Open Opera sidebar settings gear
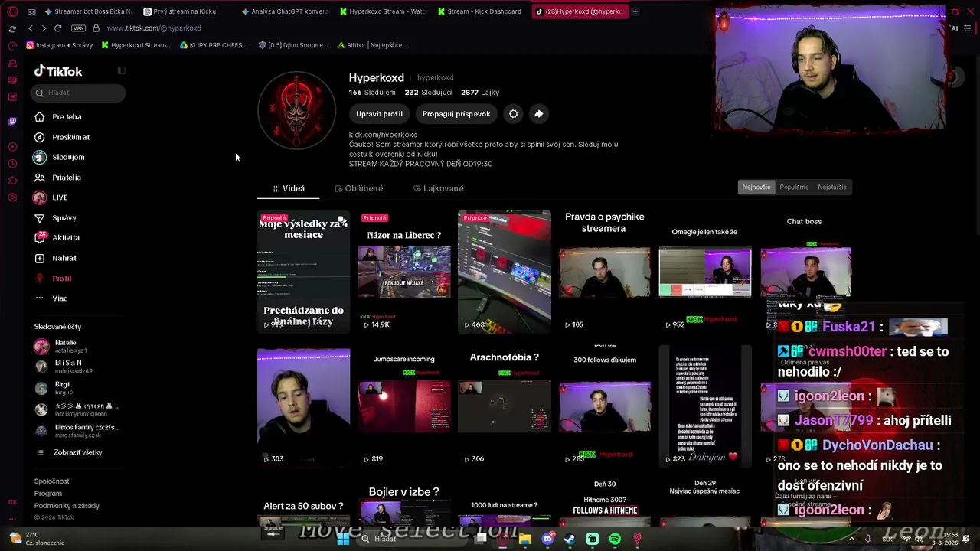This screenshot has height=551, width=980. 12,197
